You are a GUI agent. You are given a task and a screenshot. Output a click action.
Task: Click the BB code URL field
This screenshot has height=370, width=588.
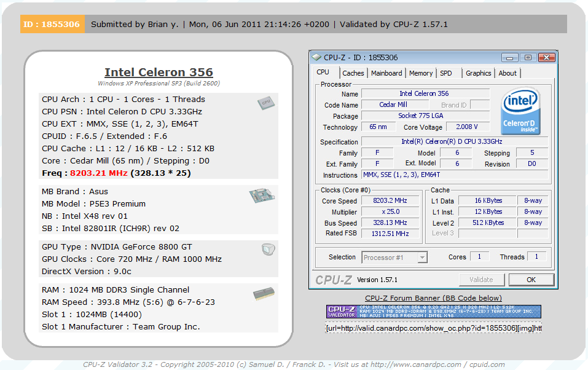(434, 328)
